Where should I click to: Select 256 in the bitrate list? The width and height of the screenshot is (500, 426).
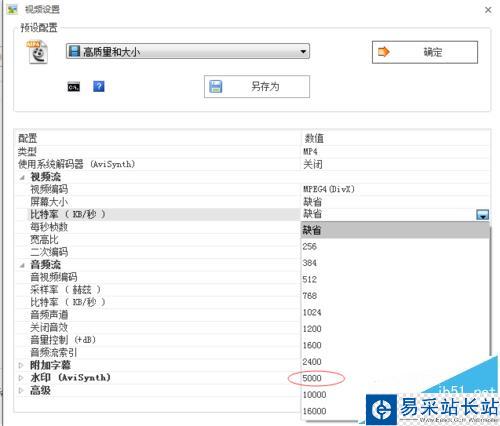click(395, 247)
